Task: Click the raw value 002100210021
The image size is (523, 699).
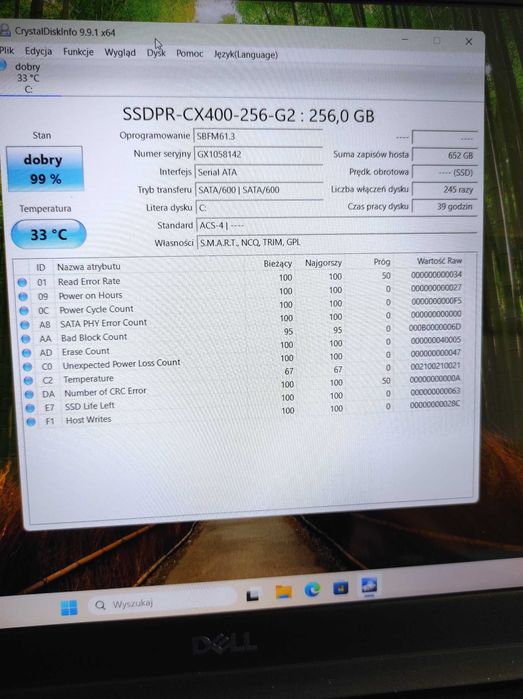Action: (x=435, y=366)
